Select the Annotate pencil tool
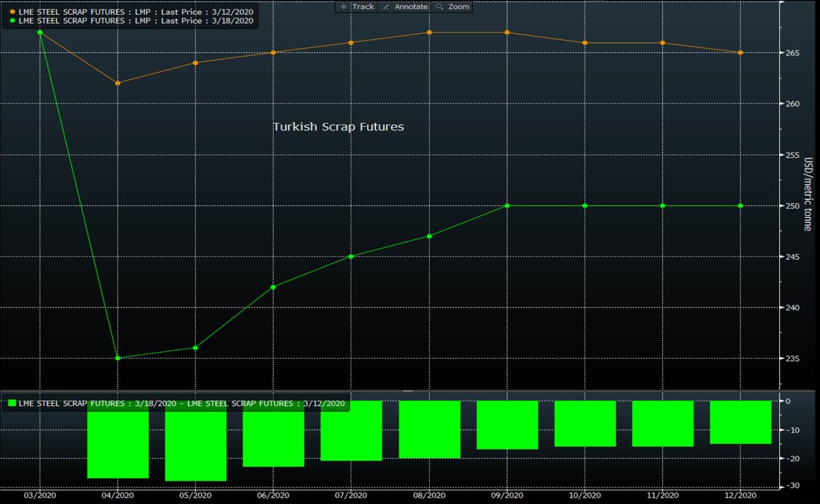This screenshot has width=820, height=504. click(405, 7)
